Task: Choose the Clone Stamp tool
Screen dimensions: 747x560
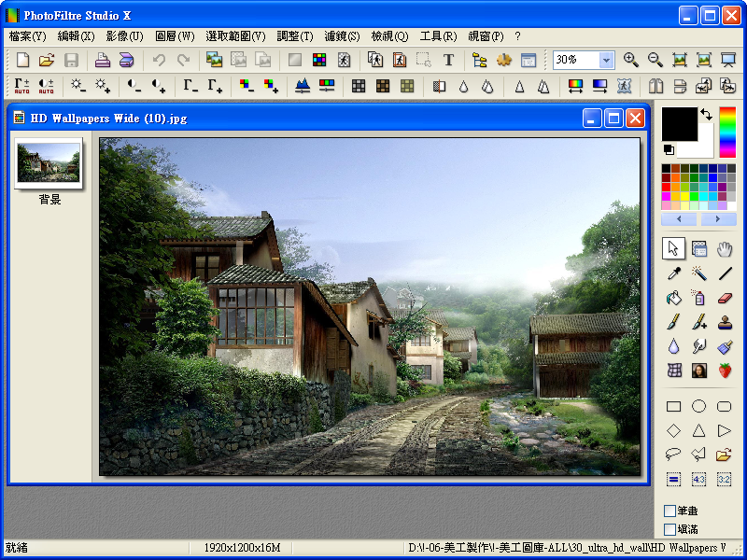Action: click(x=725, y=322)
